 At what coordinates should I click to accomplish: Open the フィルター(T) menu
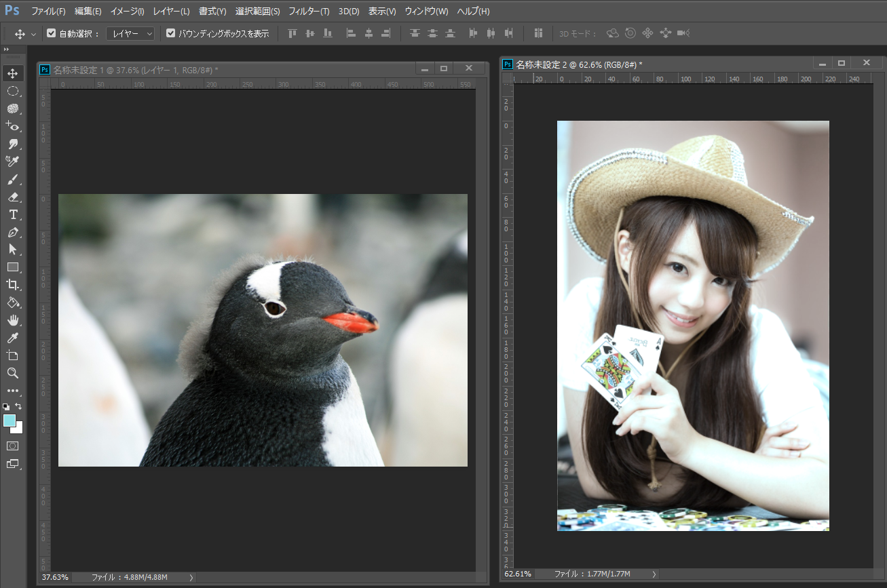click(x=309, y=12)
